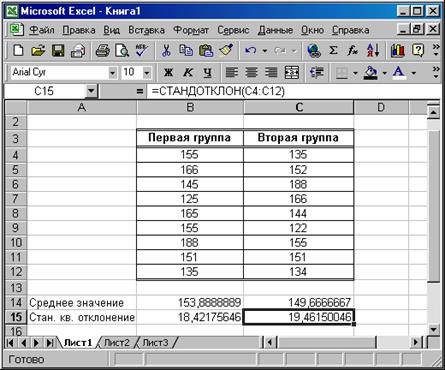Select column B header

190,108
